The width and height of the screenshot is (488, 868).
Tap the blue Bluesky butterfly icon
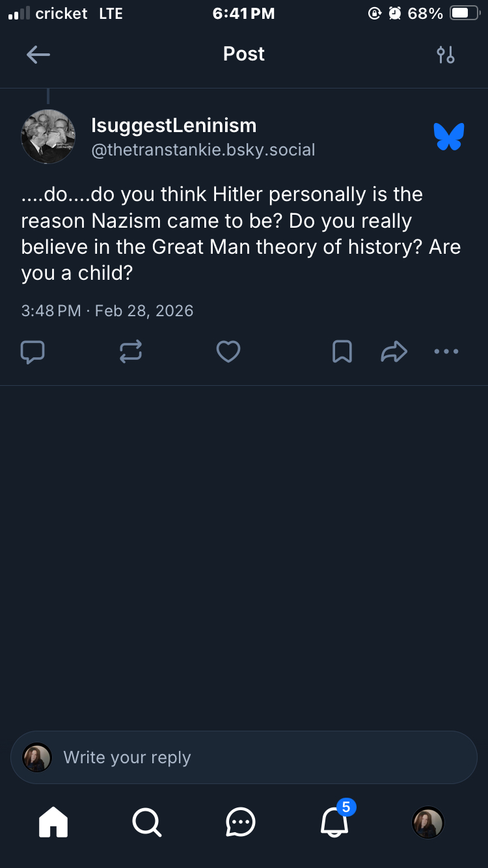point(449,137)
